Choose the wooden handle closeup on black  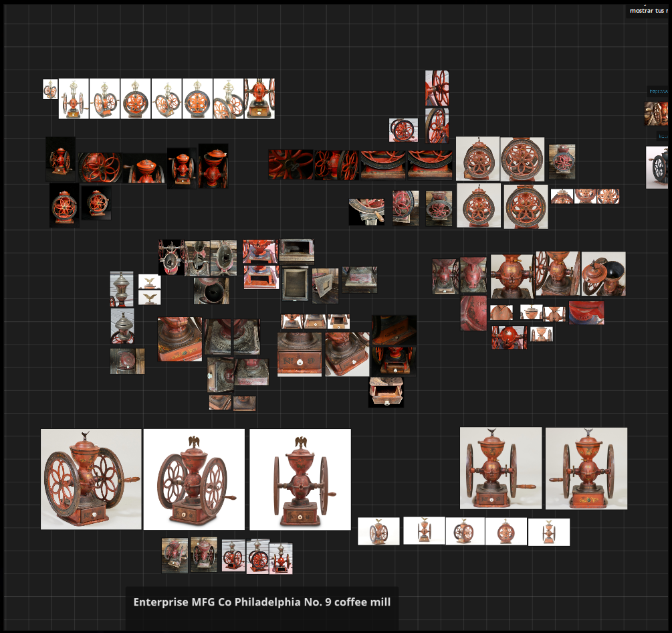366,211
